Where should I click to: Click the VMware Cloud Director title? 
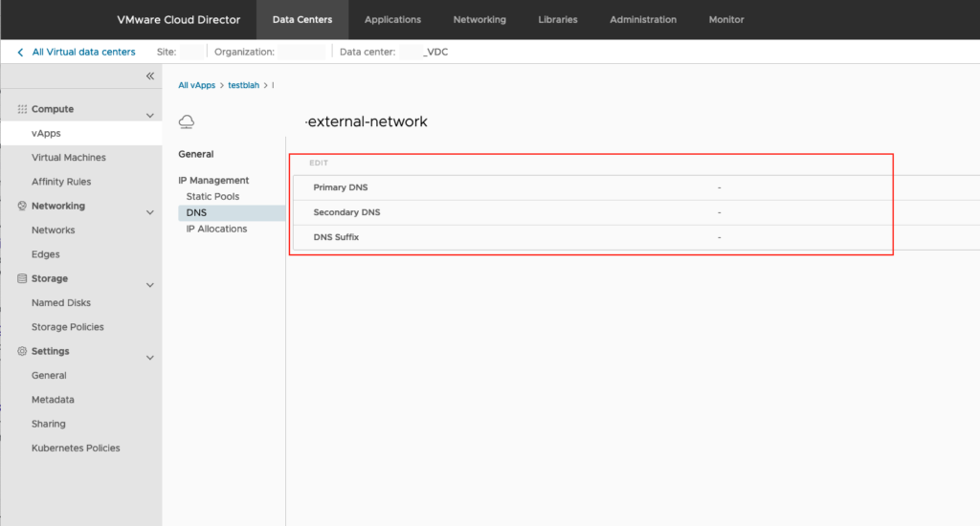pos(178,20)
